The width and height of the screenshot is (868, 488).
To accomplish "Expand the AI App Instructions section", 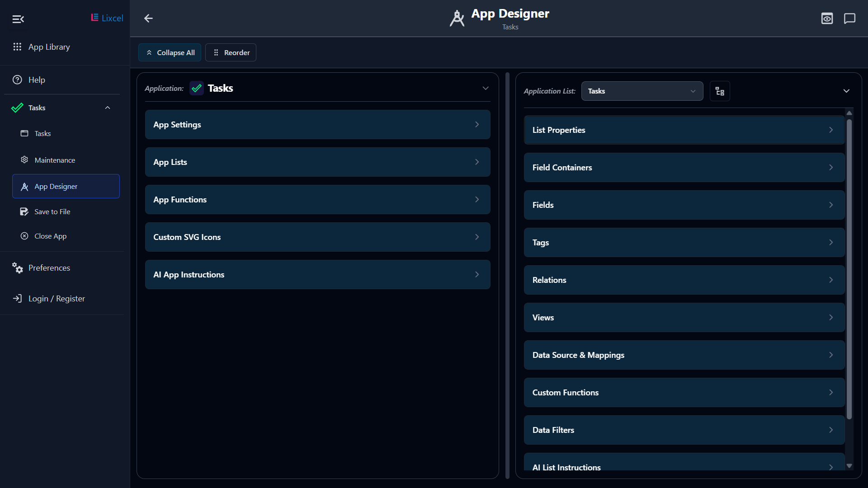I will (x=317, y=275).
